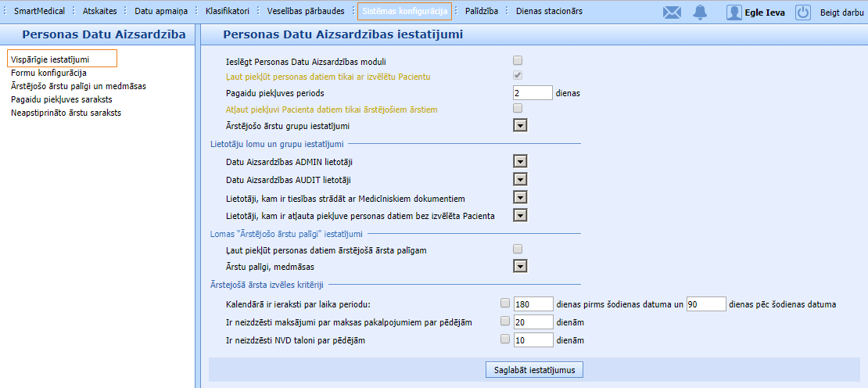
Task: Select Formu konfigurācija in sidebar
Action: (48, 73)
